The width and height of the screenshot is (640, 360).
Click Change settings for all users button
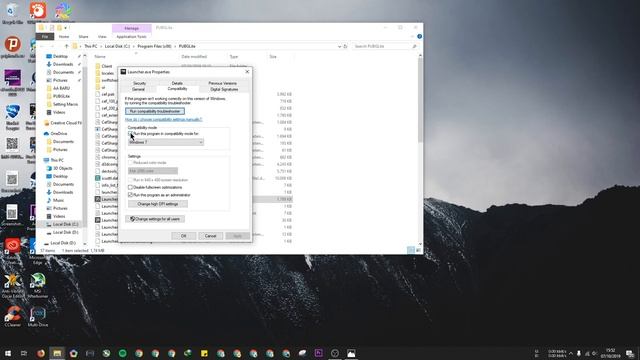tap(155, 219)
